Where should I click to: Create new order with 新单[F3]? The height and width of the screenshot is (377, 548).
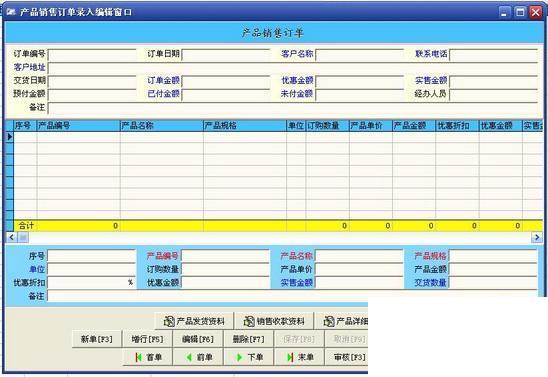coord(97,339)
